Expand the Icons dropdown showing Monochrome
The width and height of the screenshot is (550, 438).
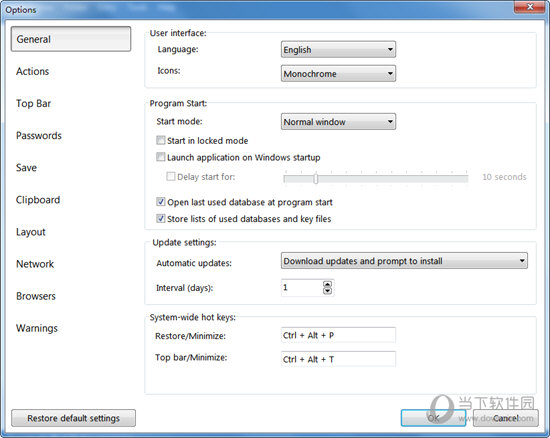click(338, 74)
